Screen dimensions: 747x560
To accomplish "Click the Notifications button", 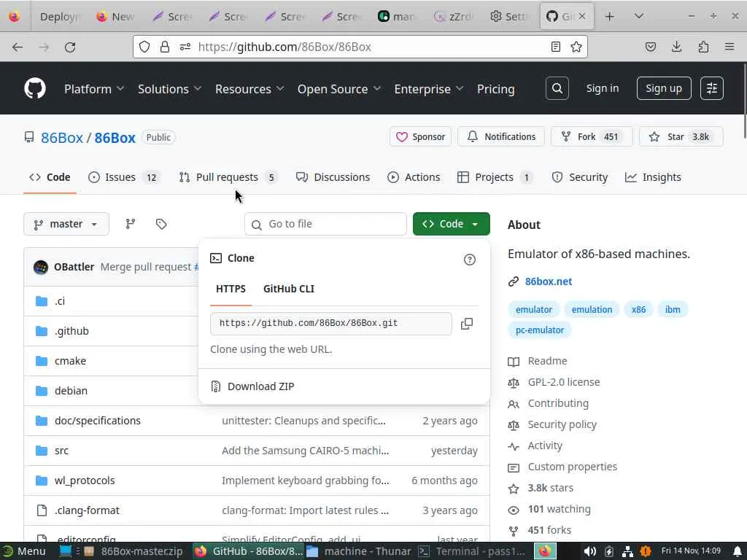I will pos(500,137).
